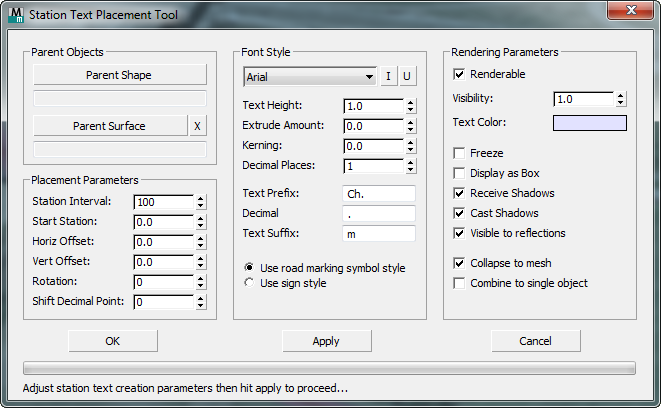This screenshot has height=408, width=661.
Task: Select Use sign style option
Action: point(250,283)
